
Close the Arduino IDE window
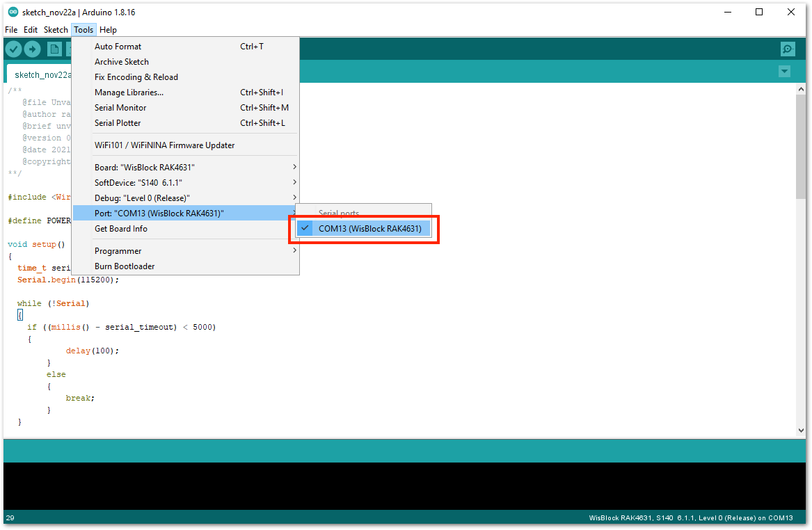(x=790, y=12)
